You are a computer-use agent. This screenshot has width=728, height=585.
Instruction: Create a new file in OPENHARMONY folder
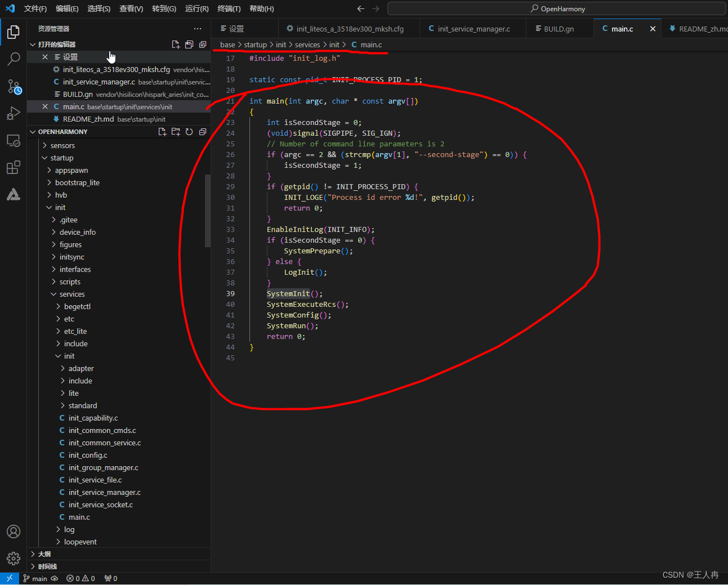[x=162, y=132]
